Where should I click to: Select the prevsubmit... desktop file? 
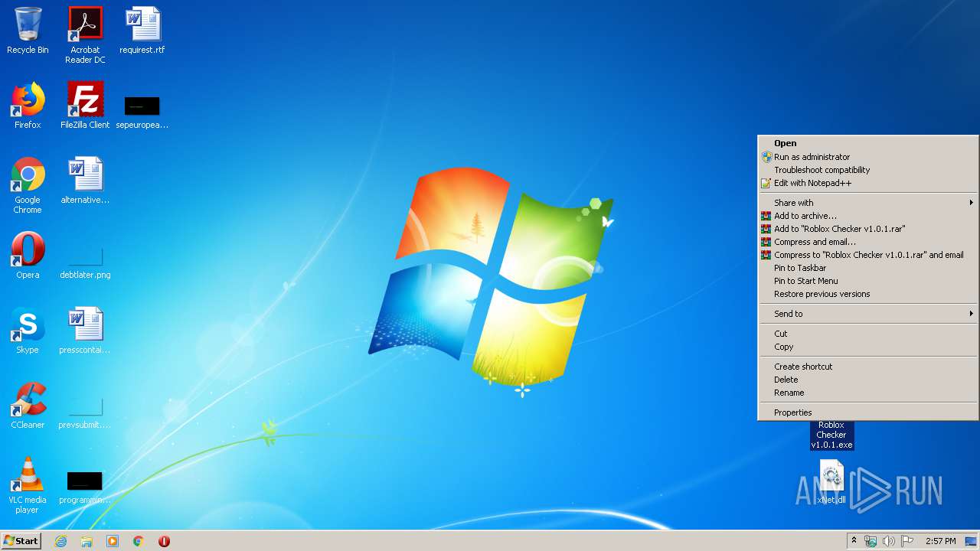[85, 413]
